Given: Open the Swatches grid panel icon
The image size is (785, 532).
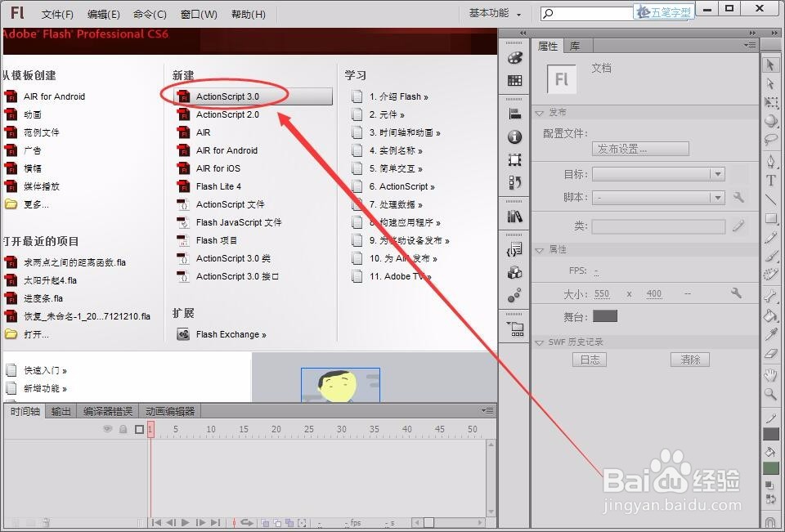Looking at the screenshot, I should click(x=514, y=81).
